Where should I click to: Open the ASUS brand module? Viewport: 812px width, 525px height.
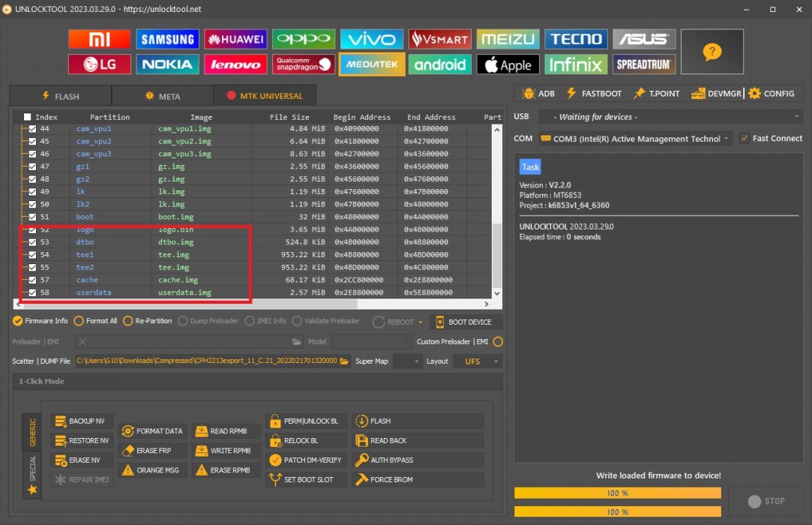pos(644,39)
